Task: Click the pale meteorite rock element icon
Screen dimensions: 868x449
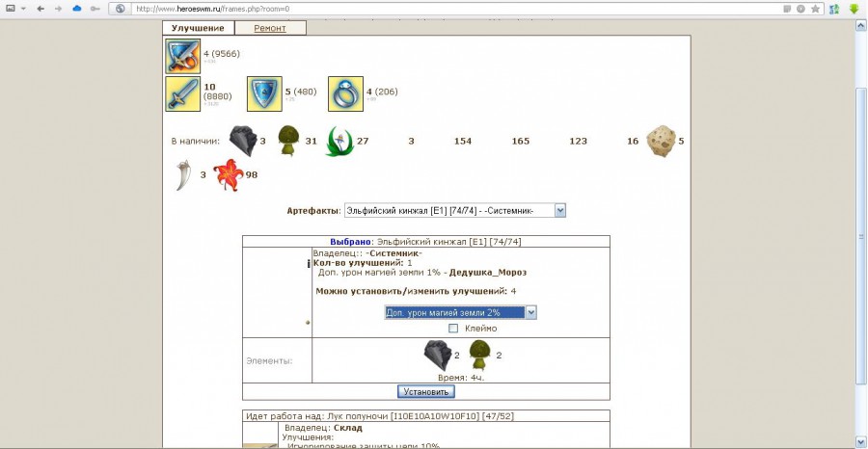Action: coord(661,141)
